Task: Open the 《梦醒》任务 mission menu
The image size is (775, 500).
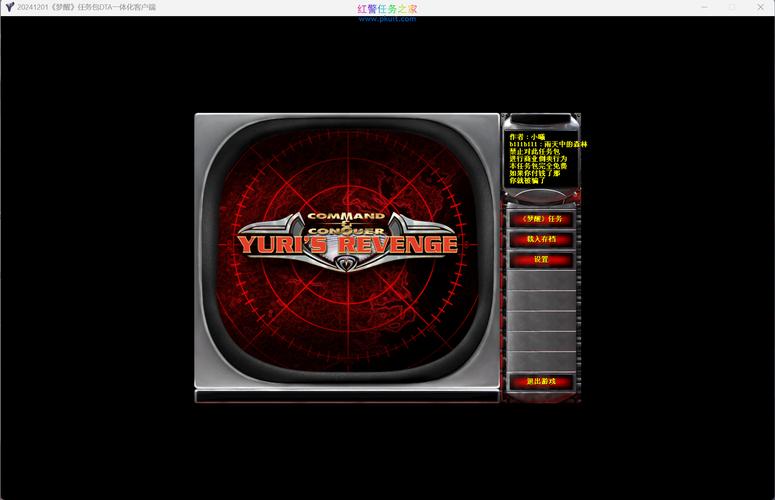Action: 541,219
